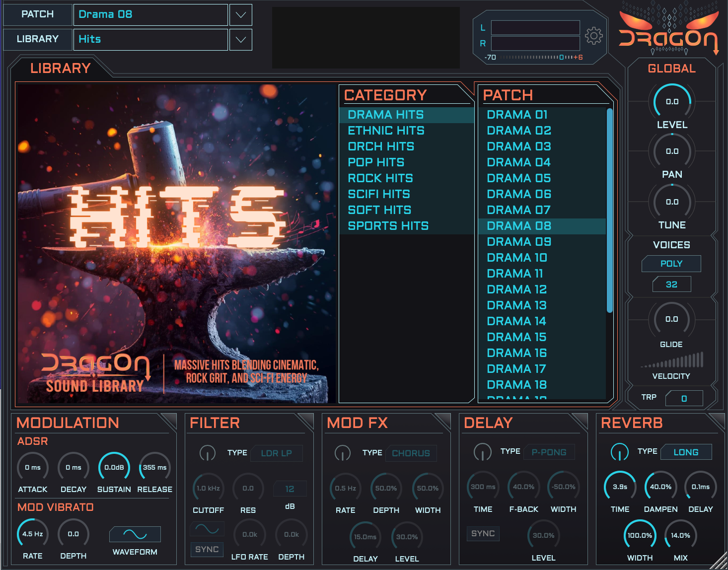This screenshot has height=570, width=728.
Task: Open the Reverb TYPE LONG selector
Action: point(686,452)
